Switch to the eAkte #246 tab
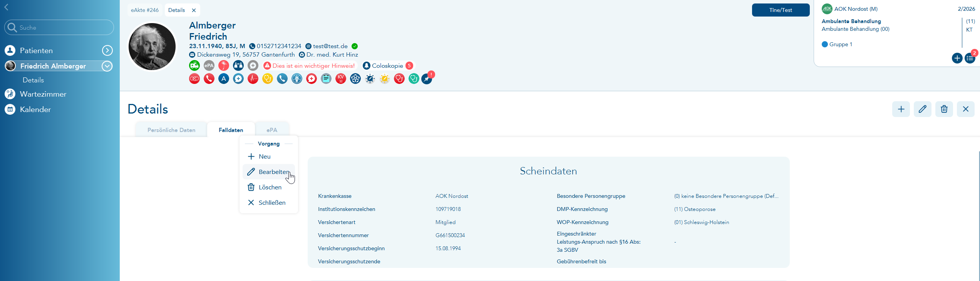 145,10
